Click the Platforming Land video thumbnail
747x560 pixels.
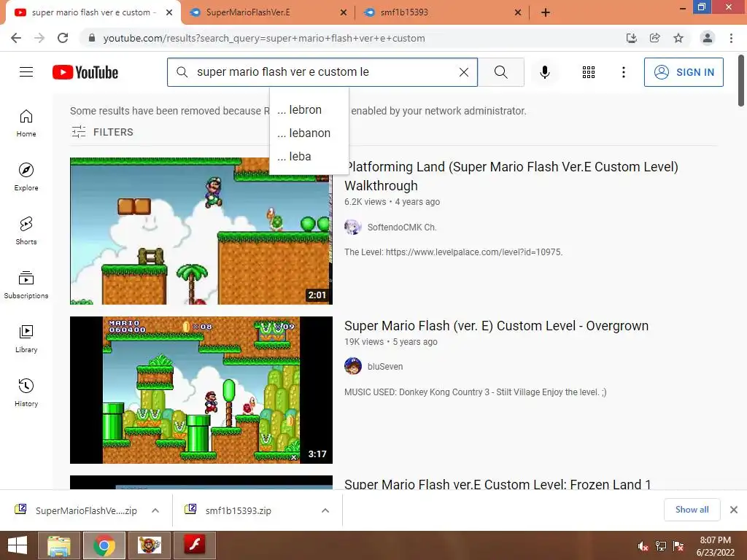pyautogui.click(x=201, y=231)
